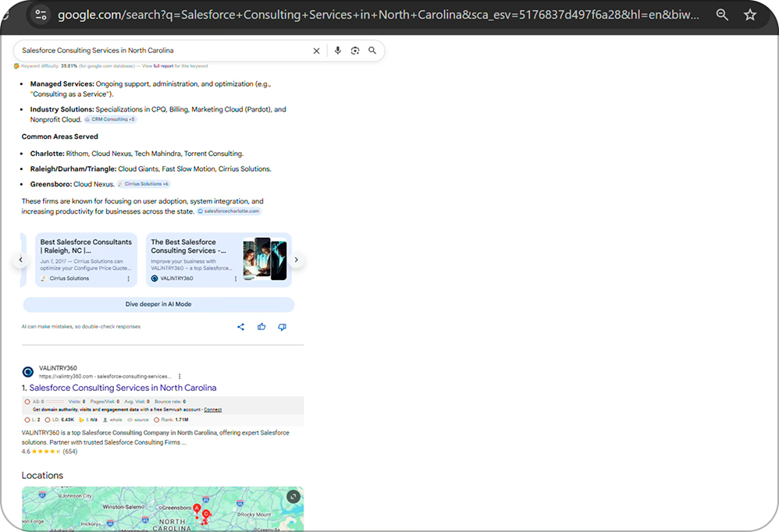Expand the CRM Consulting +5 sources chip
Viewport: 779px width, 532px height.
click(110, 119)
